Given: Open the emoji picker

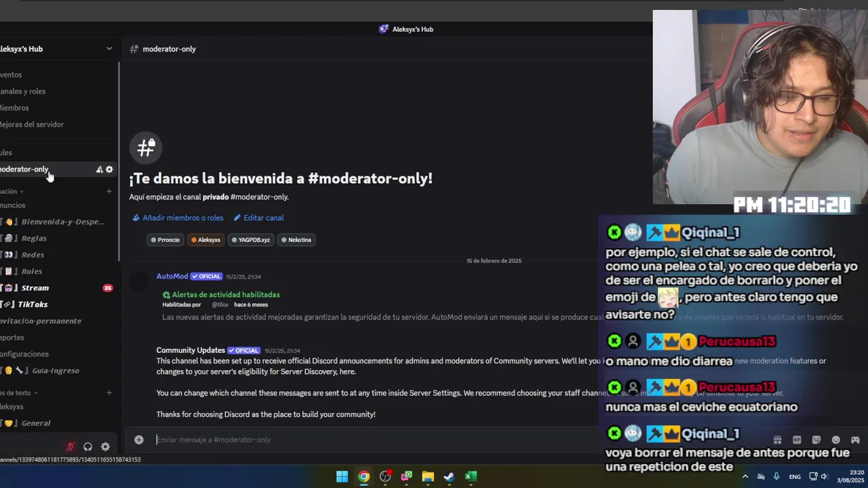Looking at the screenshot, I should click(x=835, y=440).
